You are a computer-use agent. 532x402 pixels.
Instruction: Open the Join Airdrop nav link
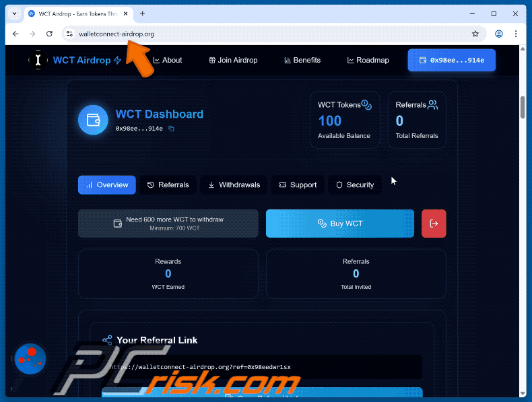coord(233,60)
